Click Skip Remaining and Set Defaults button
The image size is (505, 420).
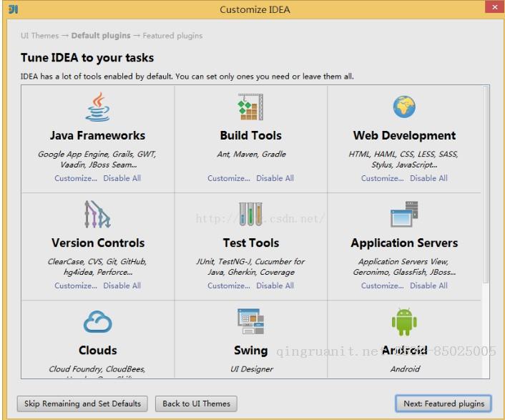pos(82,404)
